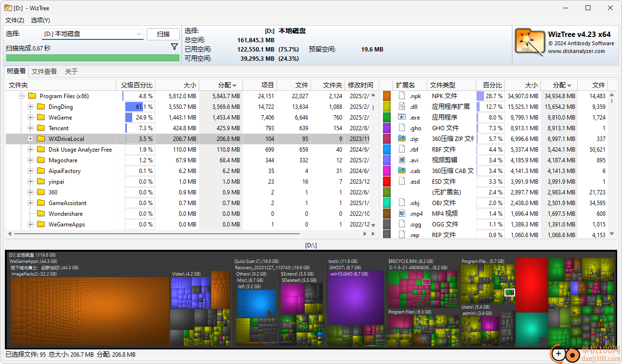Expand the WeGame folder node

click(x=30, y=118)
